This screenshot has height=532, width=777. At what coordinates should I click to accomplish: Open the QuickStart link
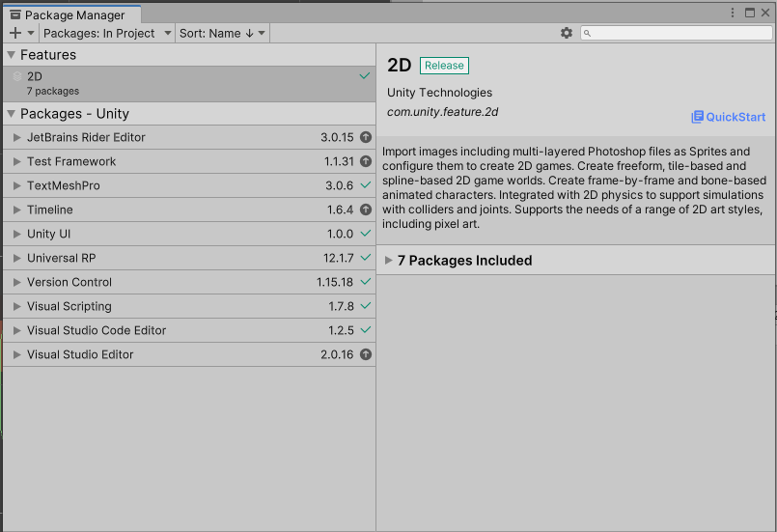tap(729, 117)
